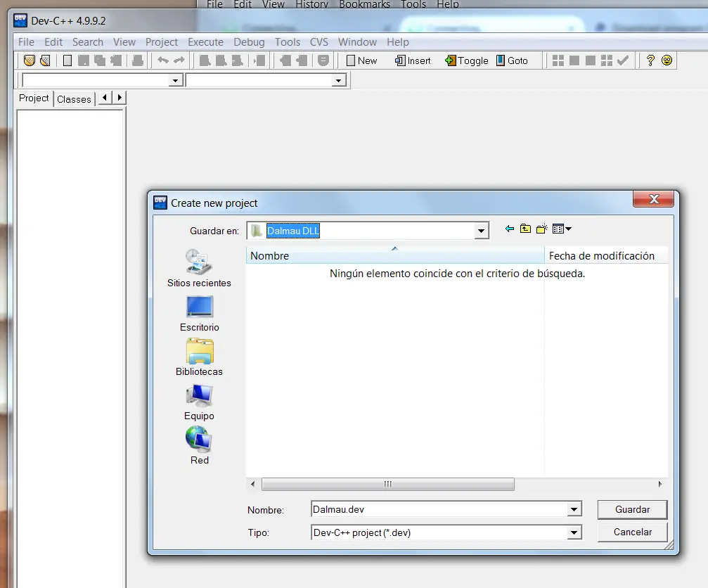Click the New toolbar button

click(x=361, y=60)
